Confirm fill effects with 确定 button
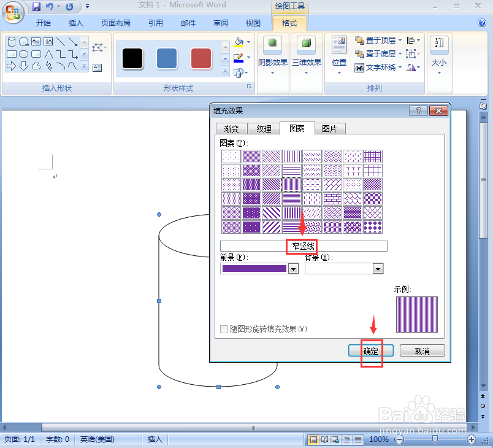The width and height of the screenshot is (493, 448). (x=371, y=351)
